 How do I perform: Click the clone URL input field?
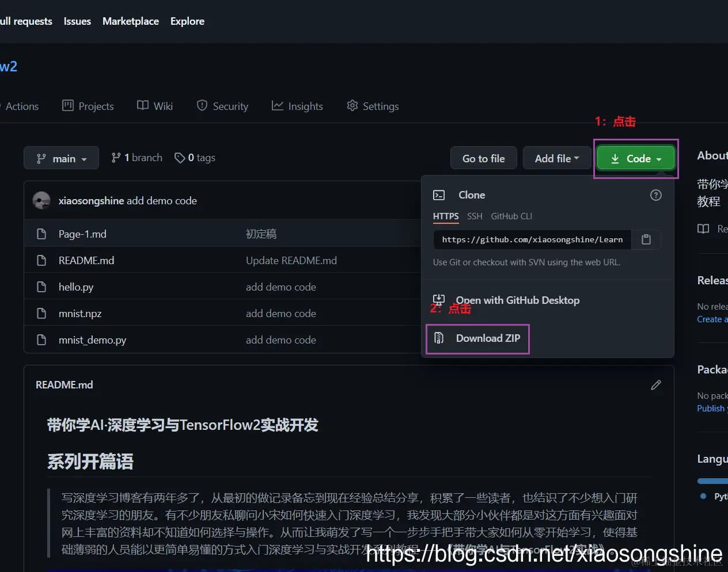click(x=533, y=240)
